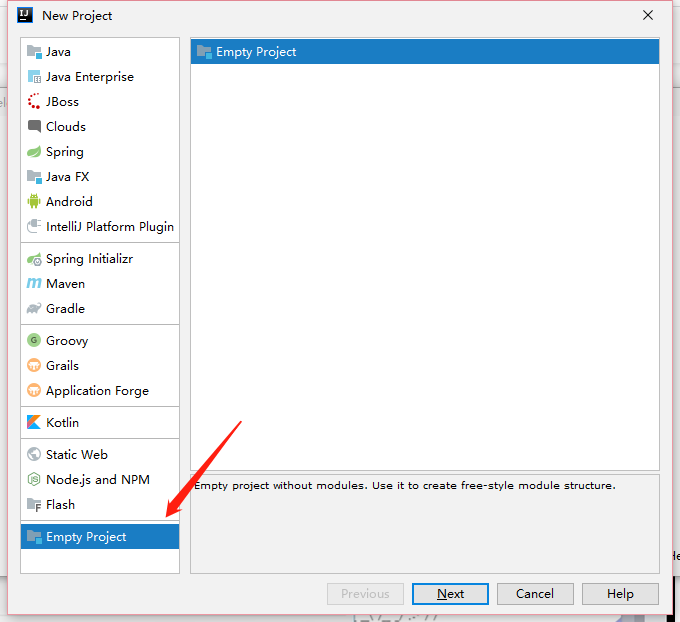Choose the Java Enterprise icon

click(34, 77)
